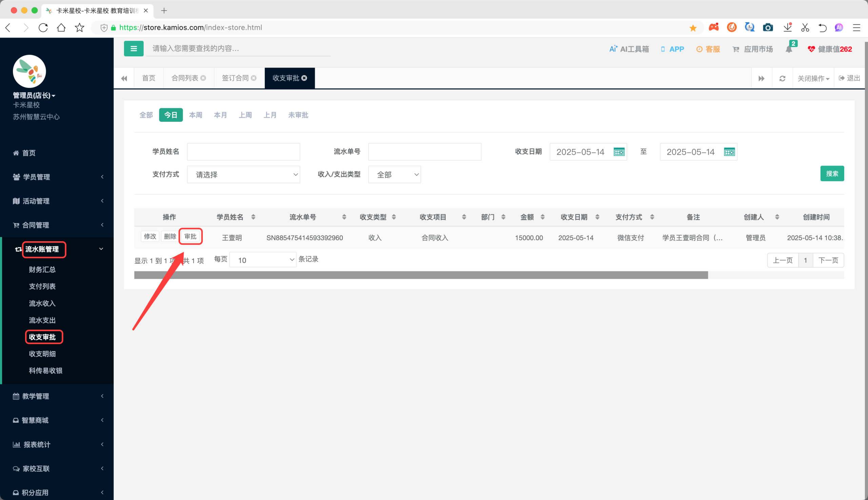The image size is (868, 500).
Task: Select the 未审批 filter tab
Action: (x=298, y=115)
